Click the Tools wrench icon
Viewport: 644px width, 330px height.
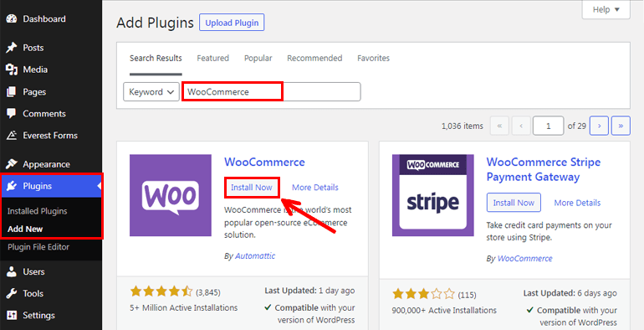(12, 293)
